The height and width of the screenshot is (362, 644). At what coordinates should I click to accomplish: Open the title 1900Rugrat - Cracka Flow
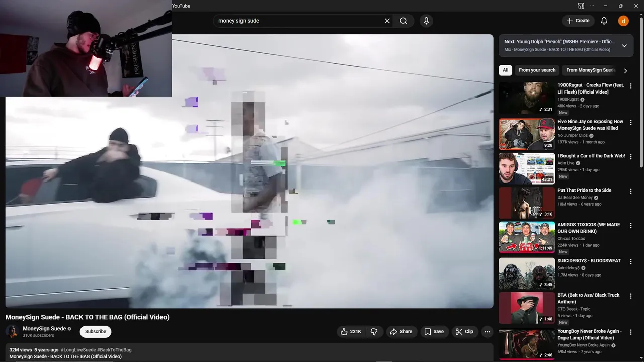click(591, 88)
